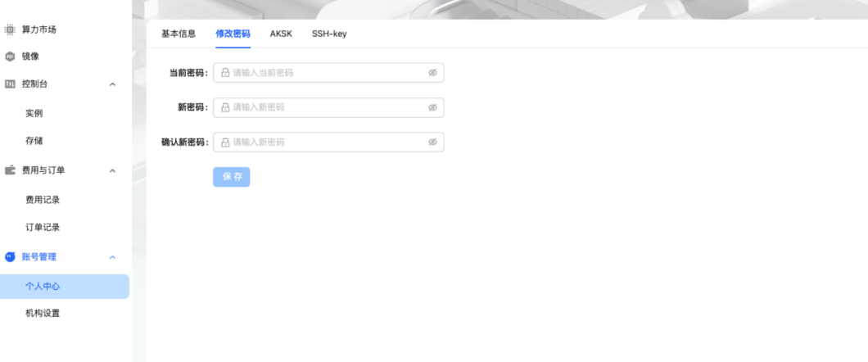Show the current password via eye icon
Viewport: 868px width, 362px height.
(x=432, y=73)
